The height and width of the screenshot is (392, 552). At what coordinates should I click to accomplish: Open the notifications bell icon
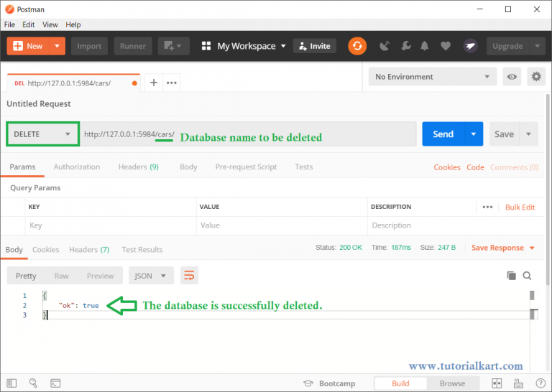(x=425, y=46)
